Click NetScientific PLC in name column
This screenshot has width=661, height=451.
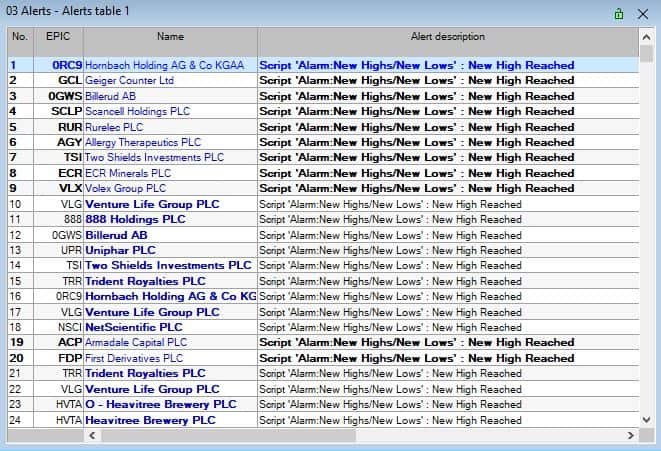(134, 327)
